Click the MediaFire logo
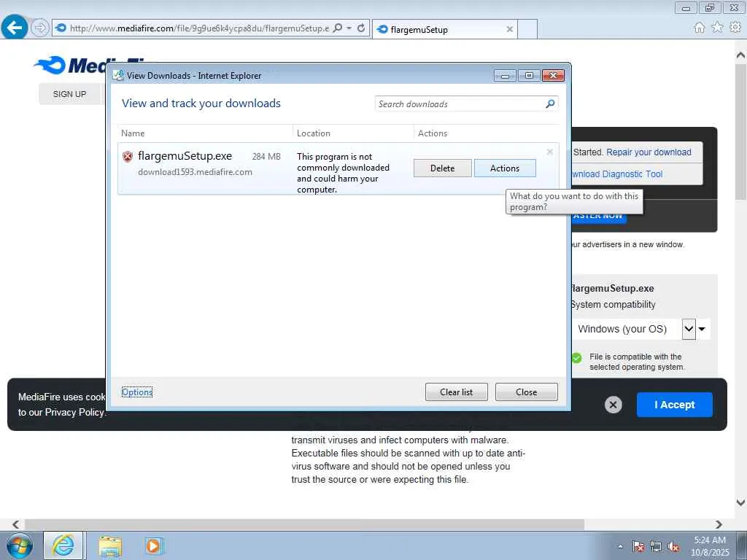The height and width of the screenshot is (560, 747). pyautogui.click(x=69, y=65)
